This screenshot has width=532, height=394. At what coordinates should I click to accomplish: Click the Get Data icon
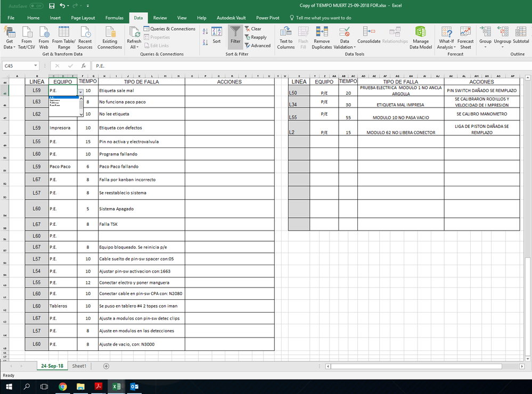(10, 32)
